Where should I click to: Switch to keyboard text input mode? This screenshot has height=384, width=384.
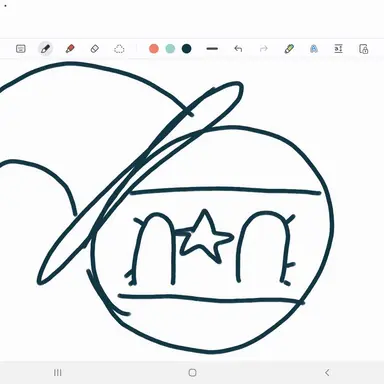pyautogui.click(x=21, y=49)
